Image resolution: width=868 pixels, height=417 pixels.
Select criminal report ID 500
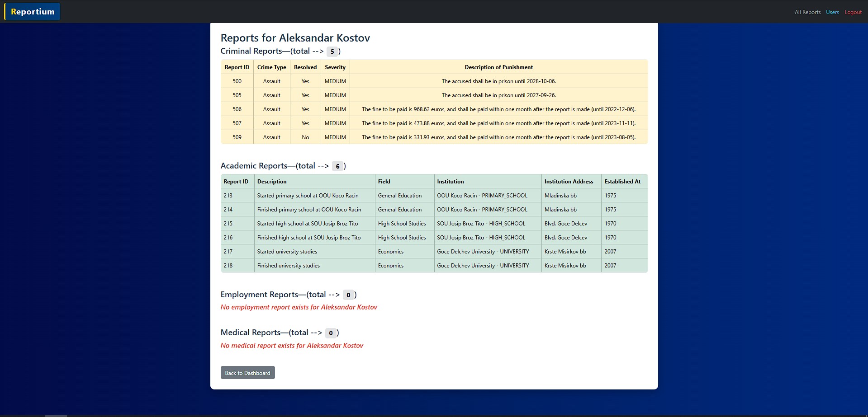click(x=237, y=81)
